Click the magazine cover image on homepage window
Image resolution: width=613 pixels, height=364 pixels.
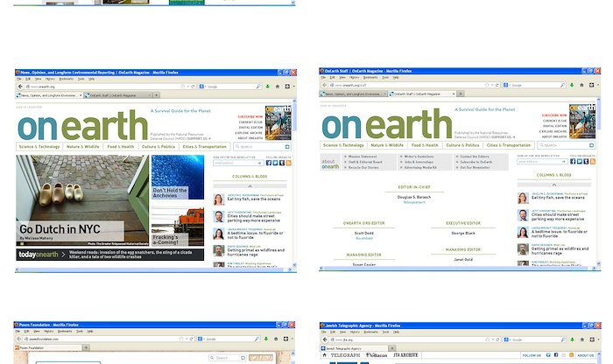coord(278,122)
